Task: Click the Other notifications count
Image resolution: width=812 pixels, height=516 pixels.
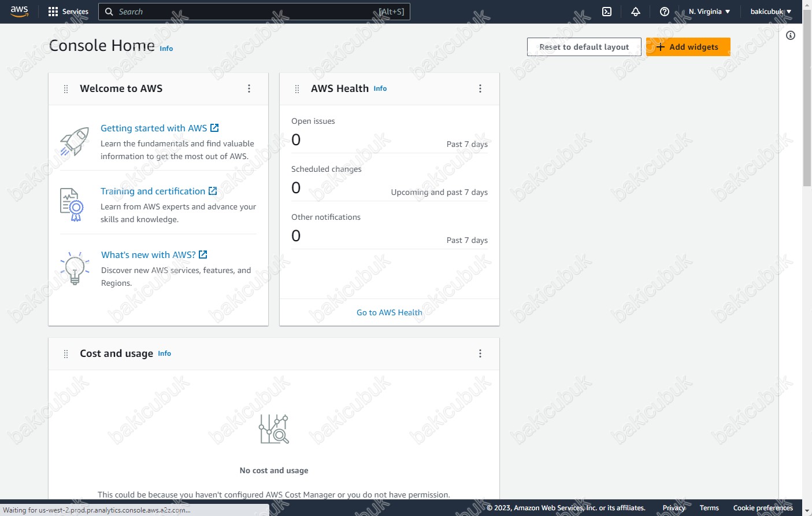Action: (296, 236)
